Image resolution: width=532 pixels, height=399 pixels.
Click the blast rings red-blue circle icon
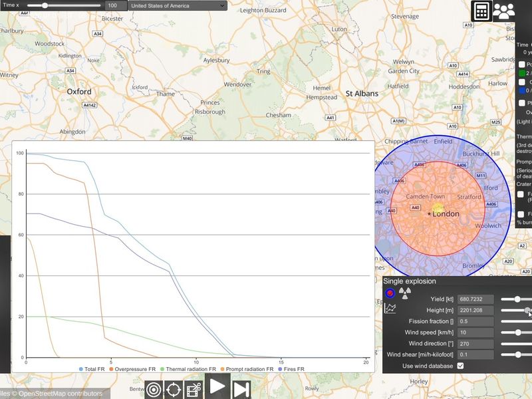click(390, 293)
